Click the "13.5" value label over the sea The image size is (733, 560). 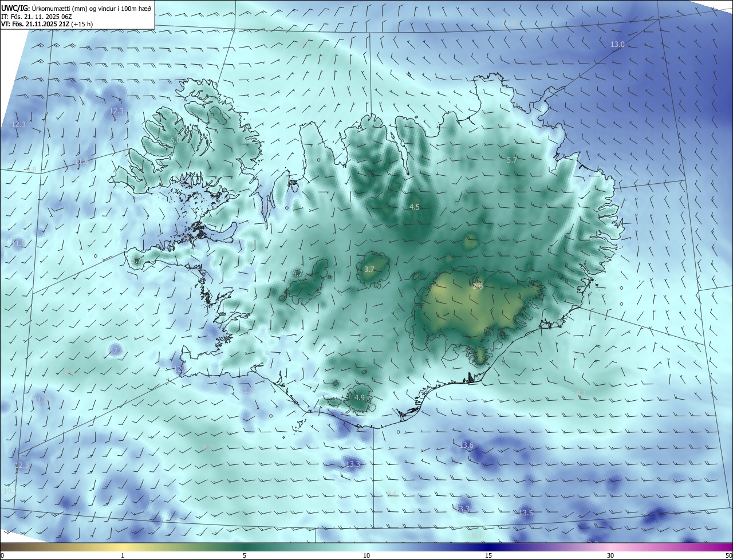(x=526, y=512)
